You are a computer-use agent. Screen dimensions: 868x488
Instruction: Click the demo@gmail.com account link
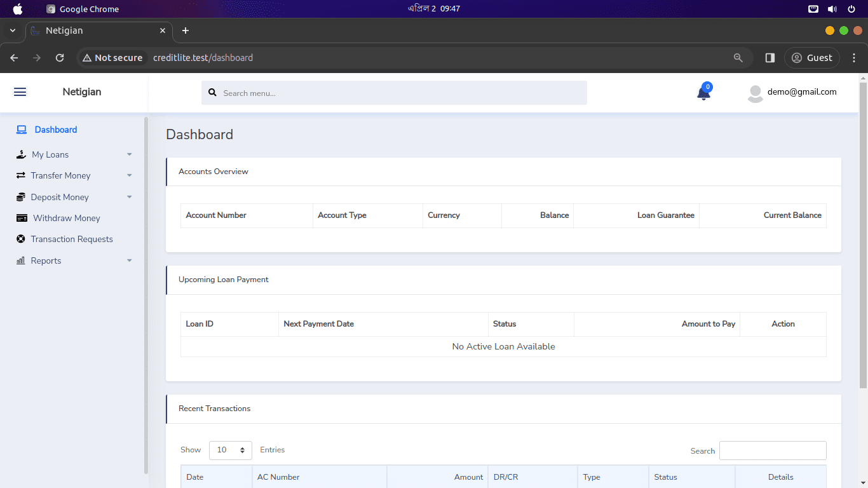coord(802,91)
